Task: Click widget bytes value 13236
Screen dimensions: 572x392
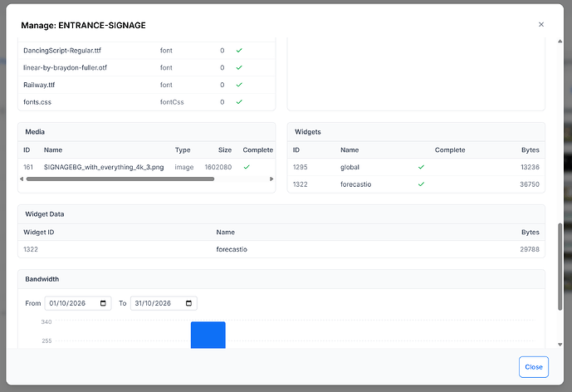Action: pyautogui.click(x=530, y=167)
